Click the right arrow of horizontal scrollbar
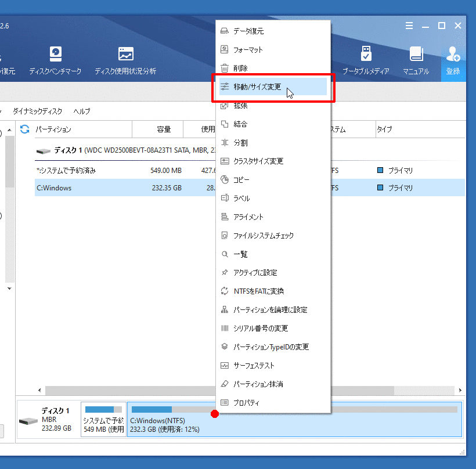Viewport: 476px width, 469px height. (460, 391)
